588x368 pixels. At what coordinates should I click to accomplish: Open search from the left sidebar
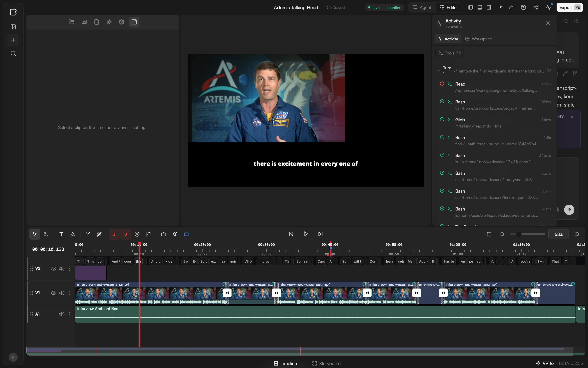[x=13, y=53]
